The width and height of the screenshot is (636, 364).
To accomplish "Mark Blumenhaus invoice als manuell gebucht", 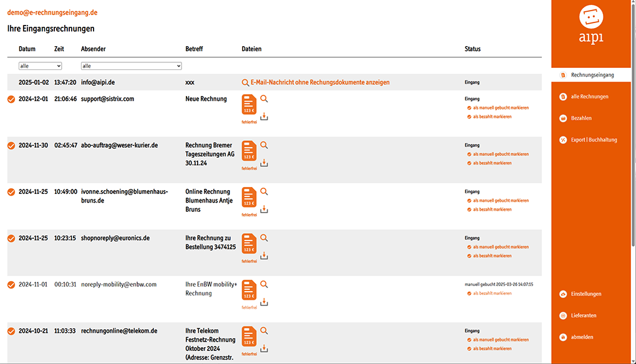I will coord(501,201).
